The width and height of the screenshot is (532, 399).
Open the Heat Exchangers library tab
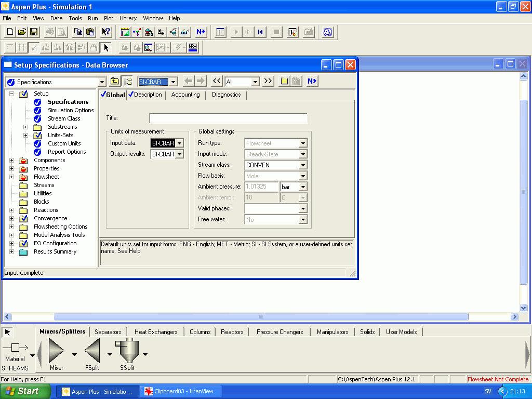point(156,332)
